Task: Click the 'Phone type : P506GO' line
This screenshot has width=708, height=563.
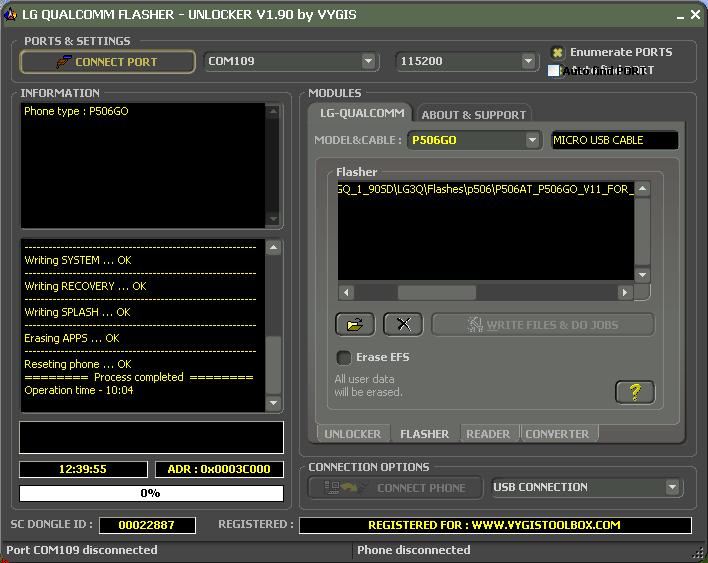Action: coord(76,111)
